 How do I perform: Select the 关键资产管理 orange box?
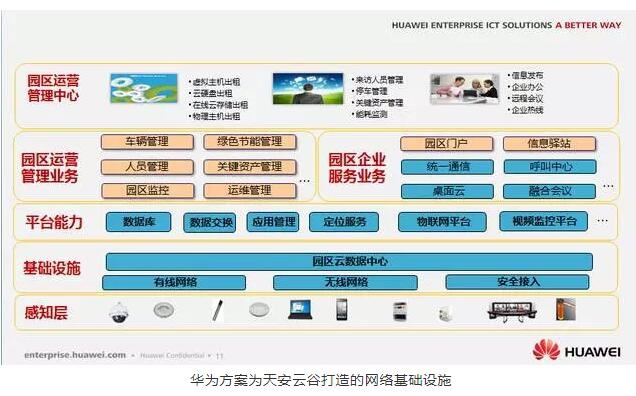[x=250, y=167]
